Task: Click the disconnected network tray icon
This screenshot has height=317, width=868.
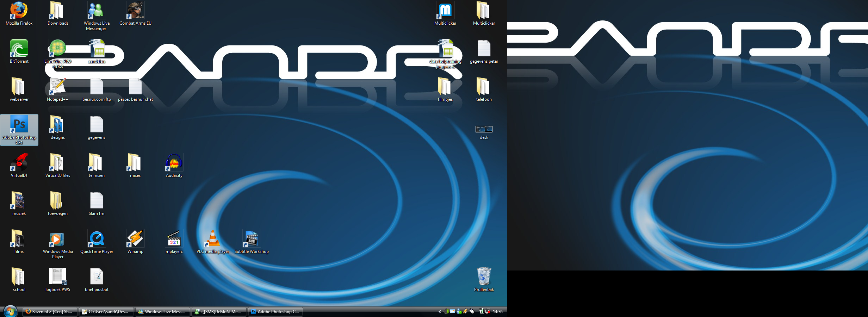Action: 488,311
